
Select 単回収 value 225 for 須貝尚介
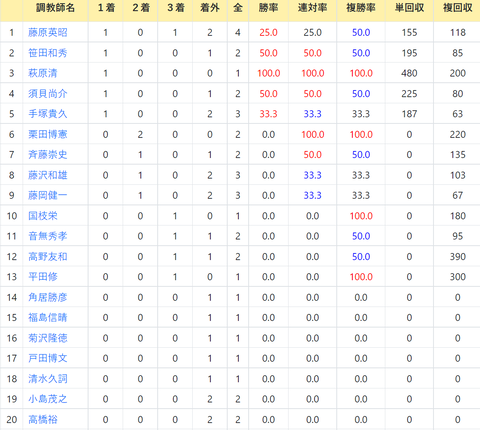(x=409, y=94)
